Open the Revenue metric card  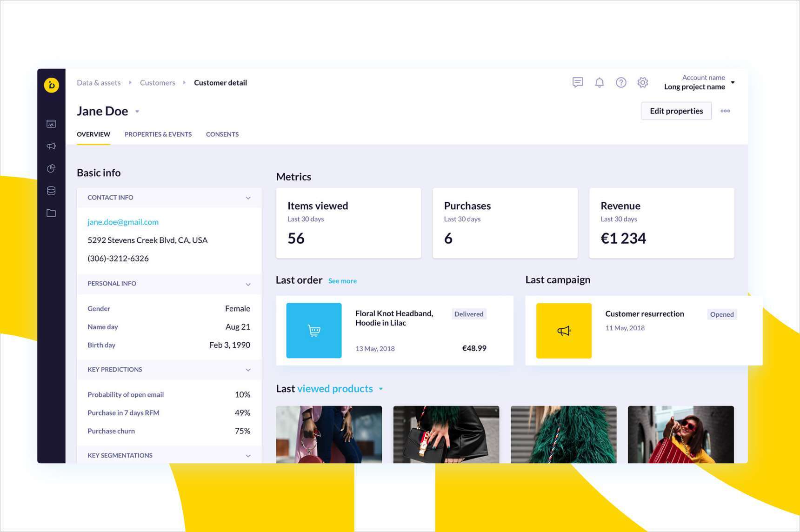(x=662, y=223)
